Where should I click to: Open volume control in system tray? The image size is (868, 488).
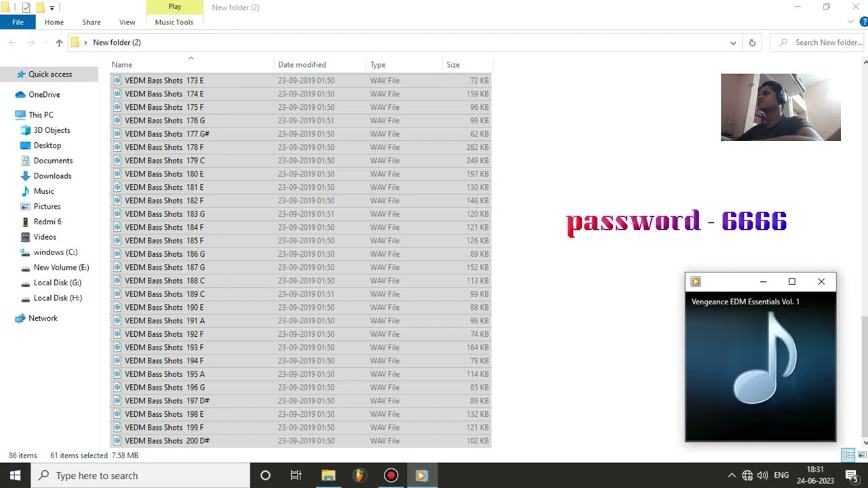tap(763, 475)
